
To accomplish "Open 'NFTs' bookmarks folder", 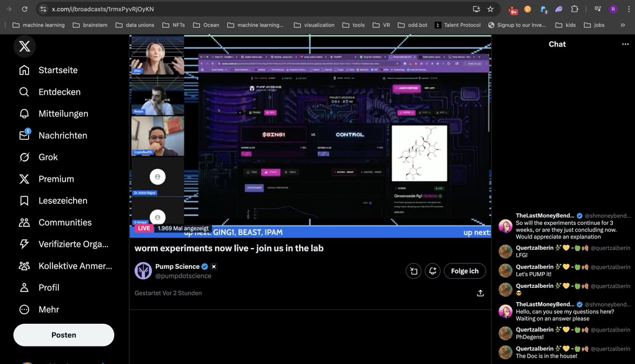I will coord(173,25).
